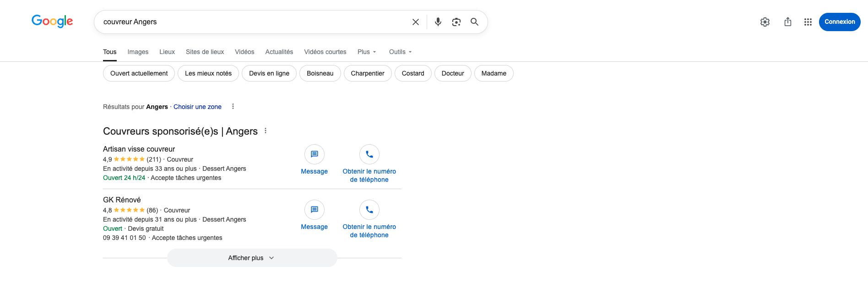
Task: Switch to the Lieux tab
Action: tap(167, 52)
